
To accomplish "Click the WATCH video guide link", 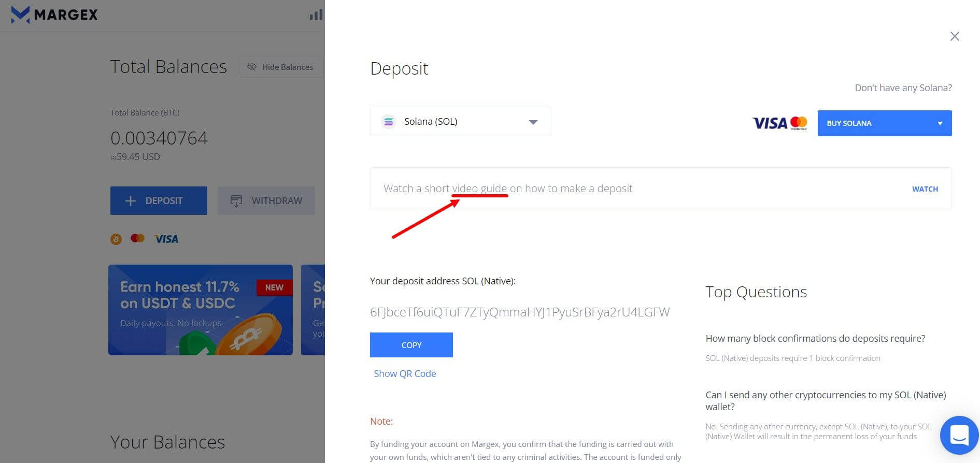I will point(925,189).
